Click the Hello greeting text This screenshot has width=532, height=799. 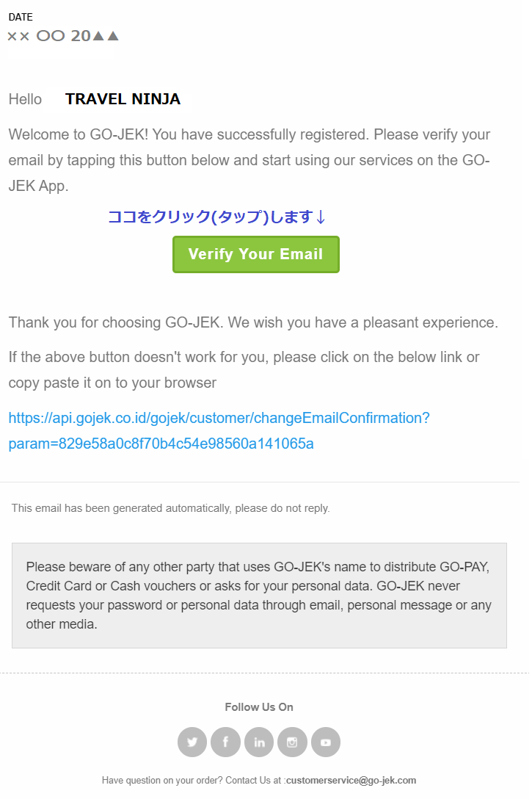click(x=25, y=99)
